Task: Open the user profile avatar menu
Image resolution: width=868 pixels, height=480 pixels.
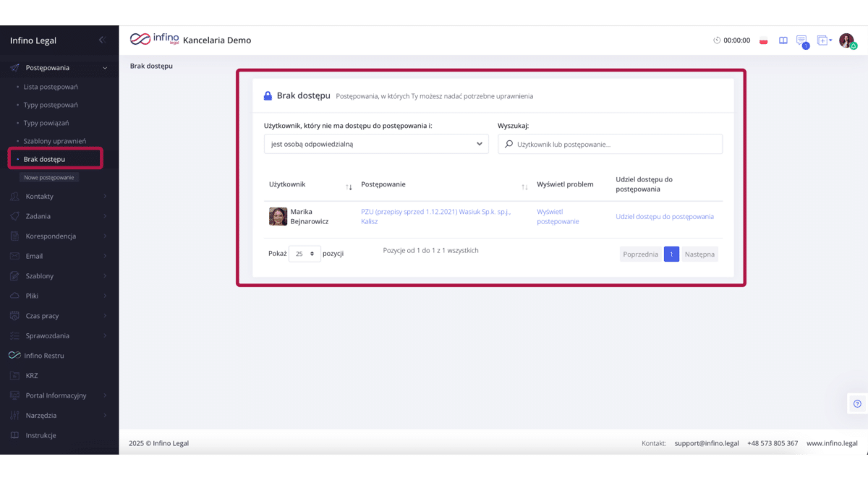Action: pos(846,40)
